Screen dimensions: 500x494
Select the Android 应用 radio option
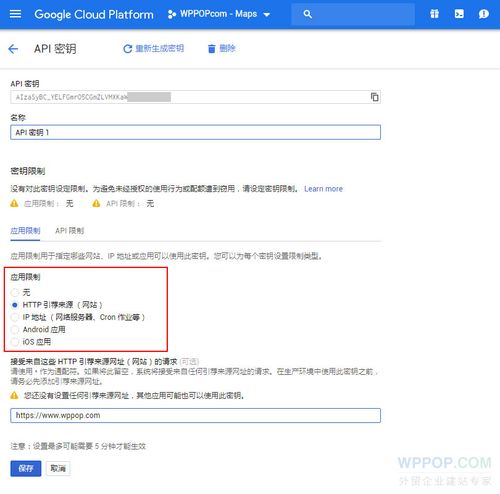[x=15, y=330]
